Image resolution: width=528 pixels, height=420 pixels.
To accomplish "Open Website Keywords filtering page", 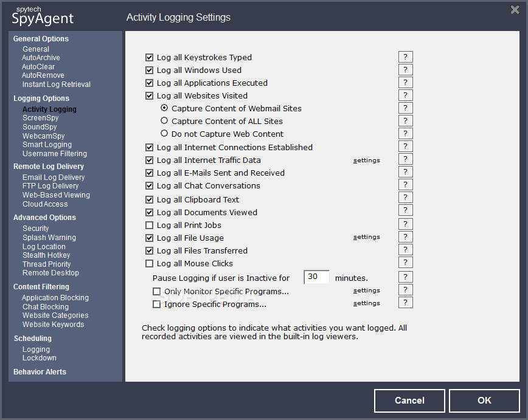I will tap(53, 325).
